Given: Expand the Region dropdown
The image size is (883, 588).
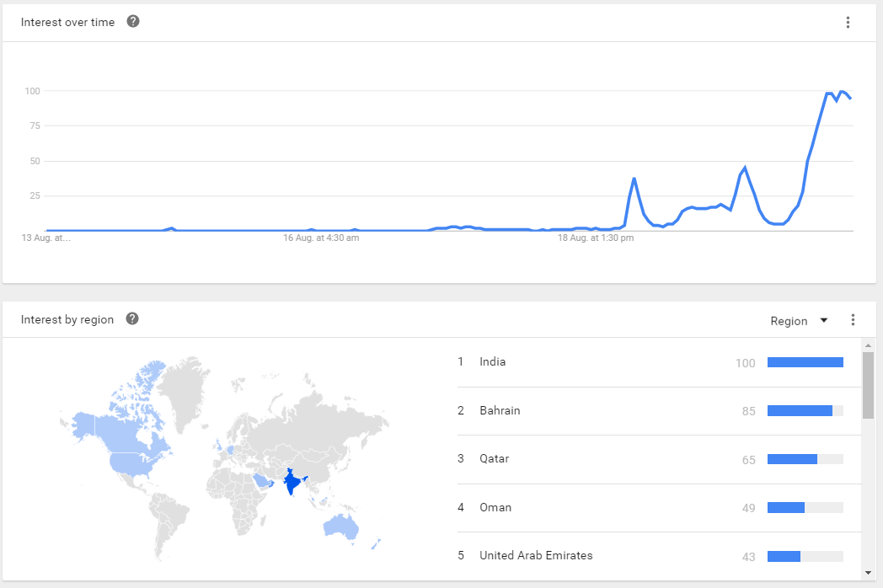Looking at the screenshot, I should [x=789, y=321].
